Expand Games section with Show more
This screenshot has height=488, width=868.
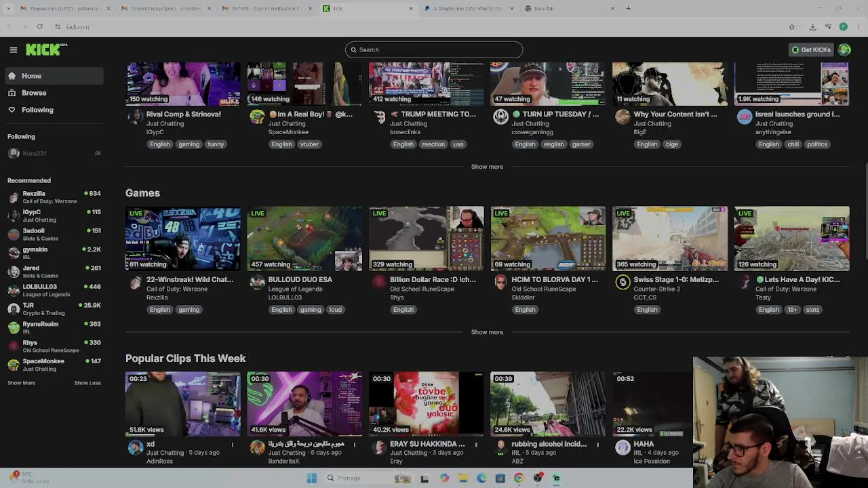[487, 332]
